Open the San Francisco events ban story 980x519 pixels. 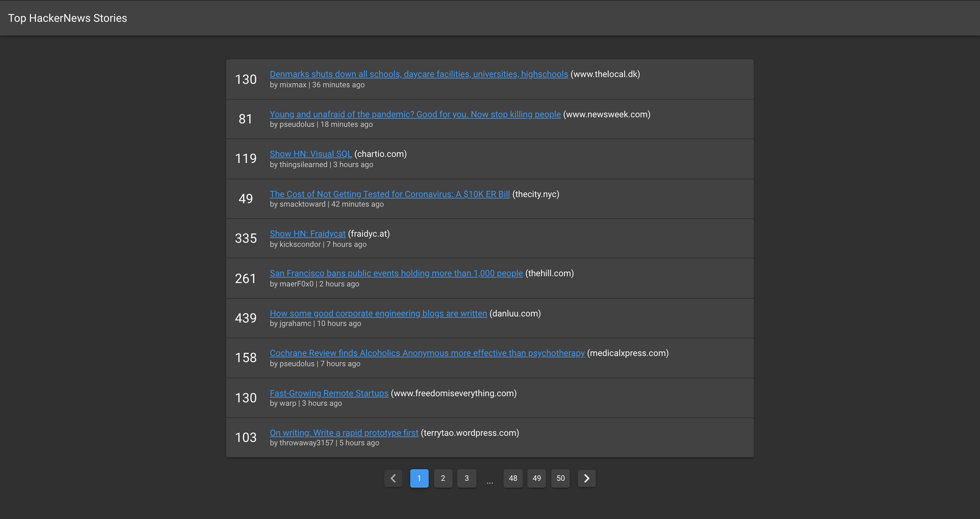(396, 273)
